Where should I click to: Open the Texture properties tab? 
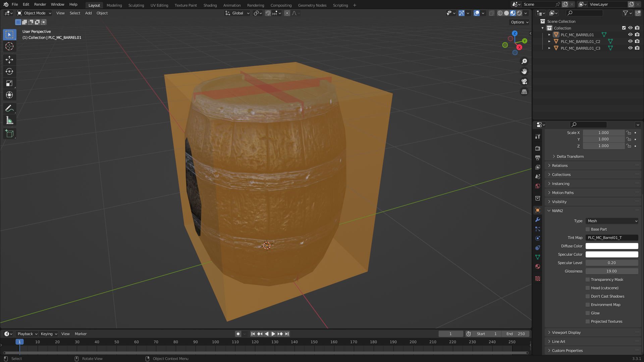tap(538, 279)
